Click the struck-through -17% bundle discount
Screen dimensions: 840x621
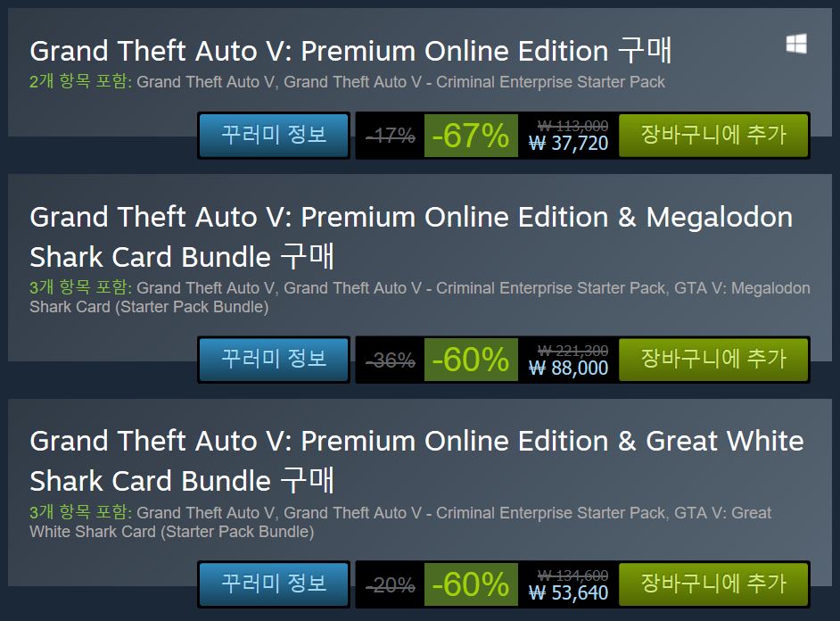pos(391,136)
